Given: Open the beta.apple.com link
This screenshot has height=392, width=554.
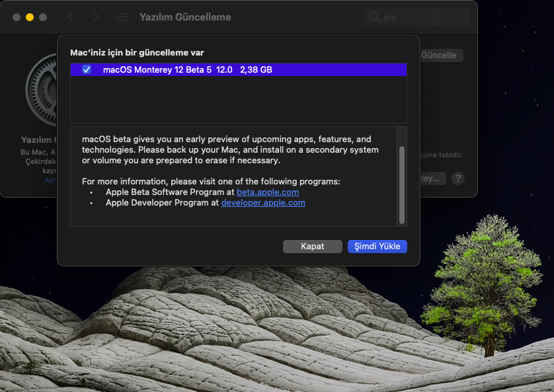Looking at the screenshot, I should (268, 192).
